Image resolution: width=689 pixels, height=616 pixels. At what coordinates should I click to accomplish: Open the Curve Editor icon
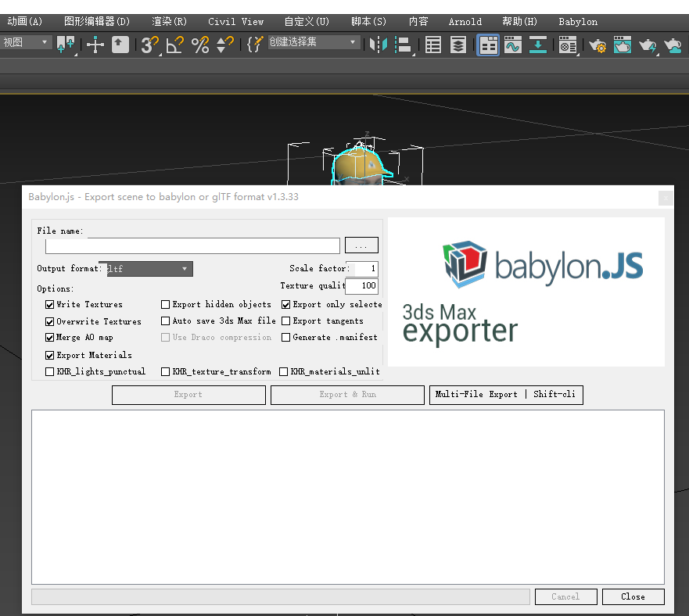click(513, 45)
